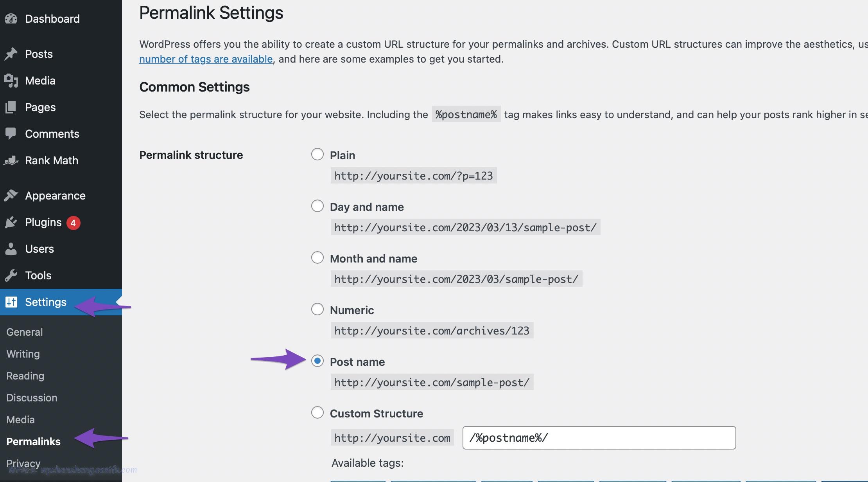Screen dimensions: 868x482
Task: Go to Reading settings submenu
Action: pyautogui.click(x=25, y=376)
